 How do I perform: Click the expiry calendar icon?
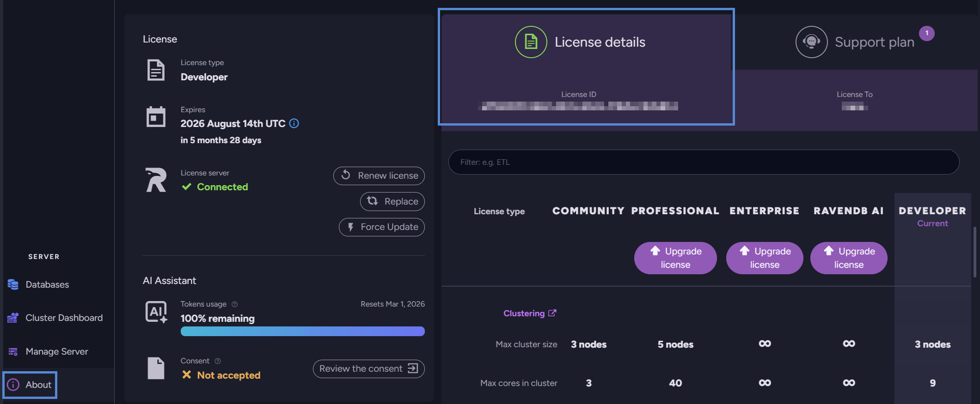pos(156,117)
